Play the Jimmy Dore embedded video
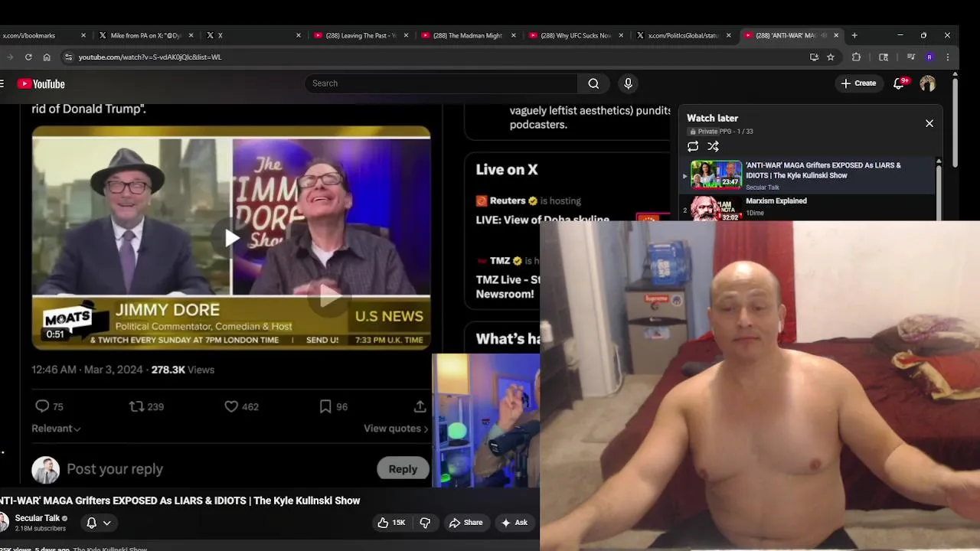This screenshot has width=980, height=551. point(231,238)
